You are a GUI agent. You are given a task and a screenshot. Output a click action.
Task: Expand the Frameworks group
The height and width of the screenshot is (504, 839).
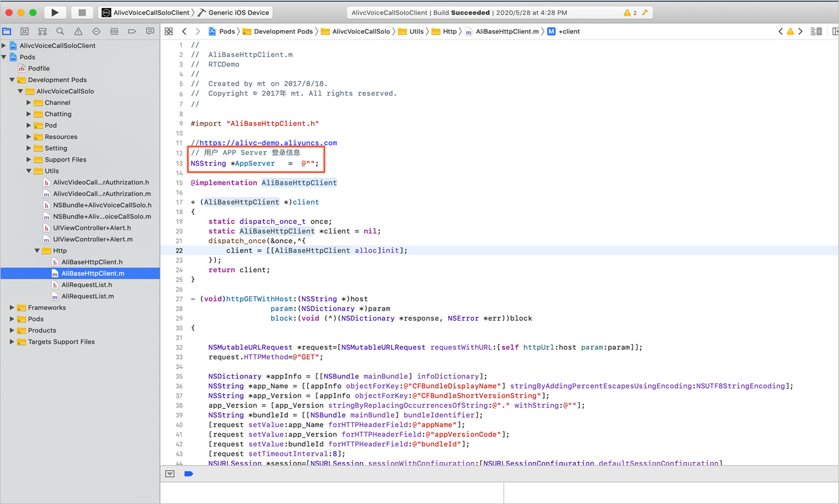point(12,307)
